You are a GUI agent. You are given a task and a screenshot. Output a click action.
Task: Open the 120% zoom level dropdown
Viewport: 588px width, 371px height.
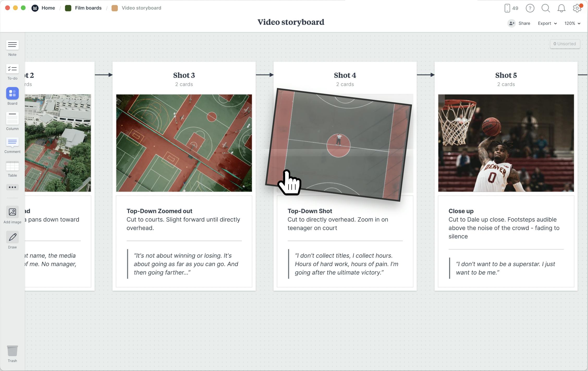[x=572, y=23]
